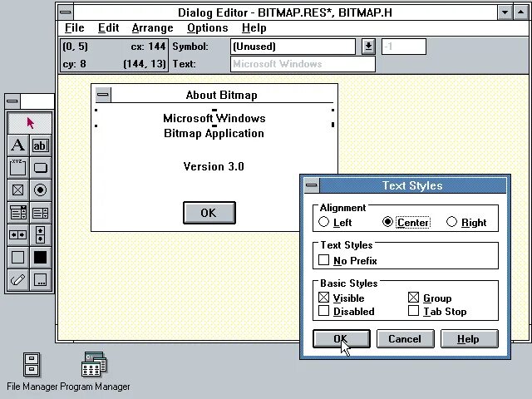Viewport: 532px width, 399px height.
Task: Open Text Styles dialog system menu
Action: [312, 185]
